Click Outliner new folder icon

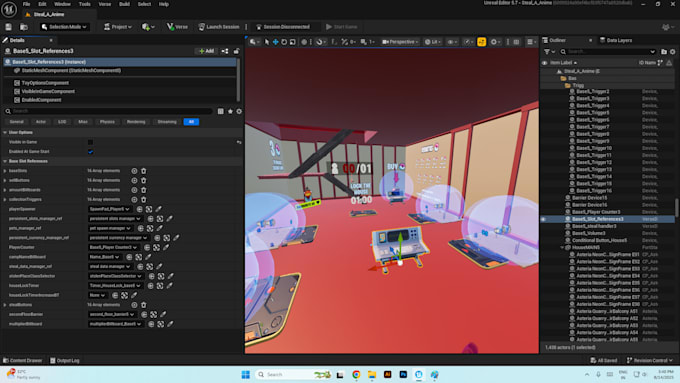click(x=664, y=52)
